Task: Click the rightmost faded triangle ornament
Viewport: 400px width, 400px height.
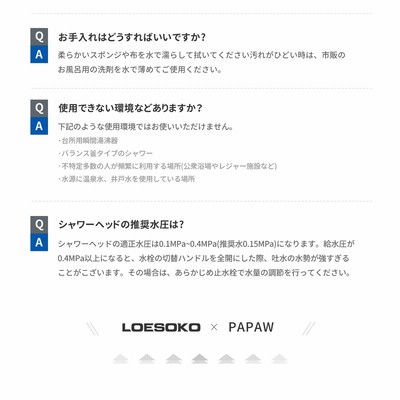Action: point(279,359)
